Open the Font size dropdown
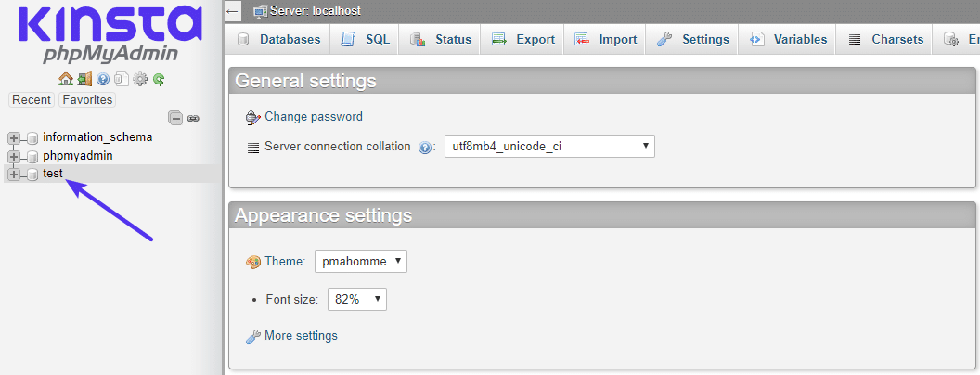This screenshot has width=980, height=375. pyautogui.click(x=356, y=299)
